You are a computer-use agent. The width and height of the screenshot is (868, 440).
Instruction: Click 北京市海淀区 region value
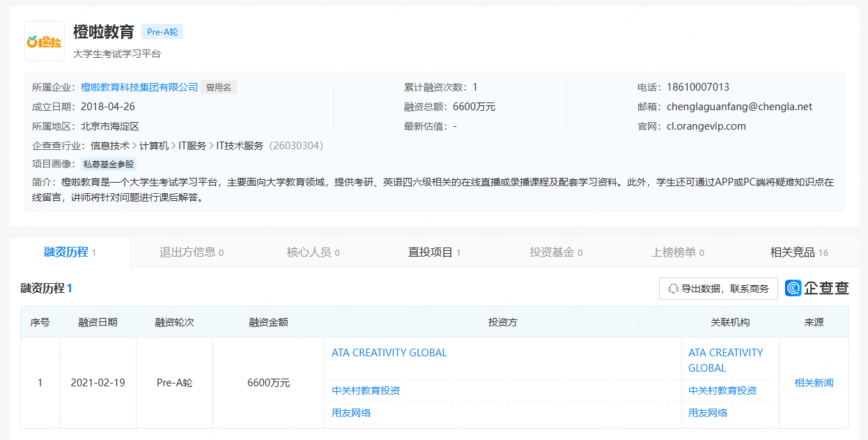pos(110,126)
